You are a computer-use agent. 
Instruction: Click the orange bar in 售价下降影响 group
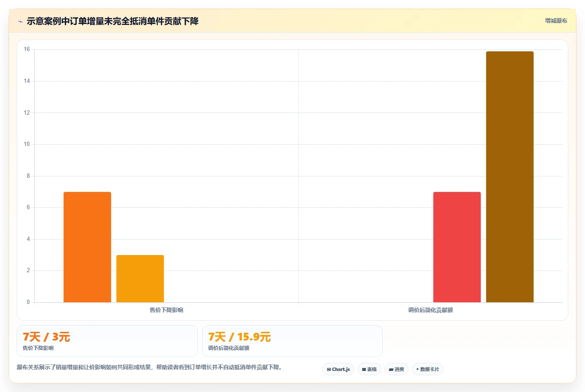coord(87,247)
